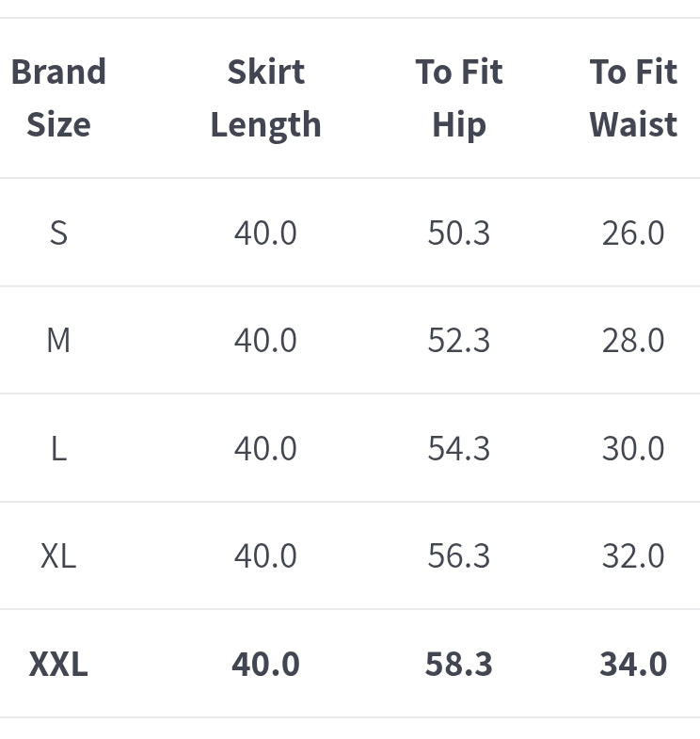
Task: Select the XL size row label
Action: [x=58, y=555]
